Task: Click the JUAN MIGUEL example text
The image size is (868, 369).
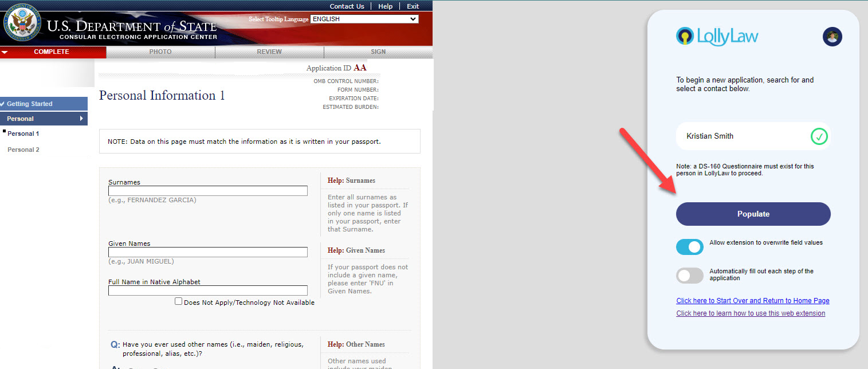Action: click(x=141, y=261)
